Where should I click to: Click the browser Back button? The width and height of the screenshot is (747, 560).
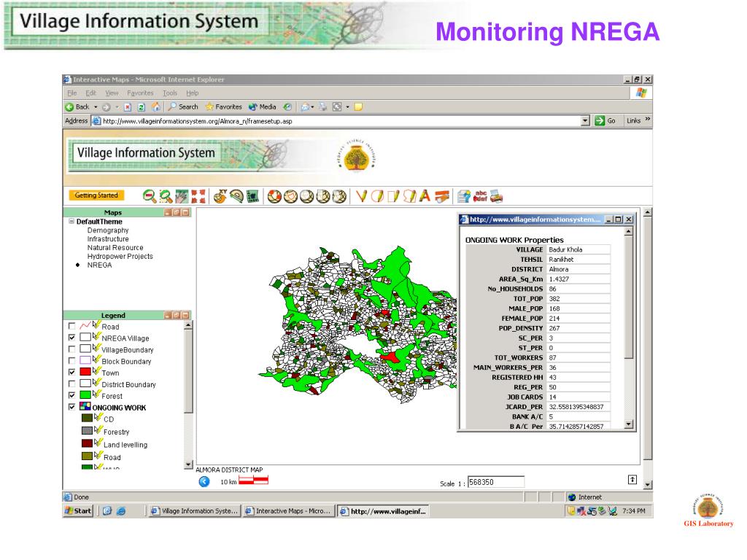[77, 107]
